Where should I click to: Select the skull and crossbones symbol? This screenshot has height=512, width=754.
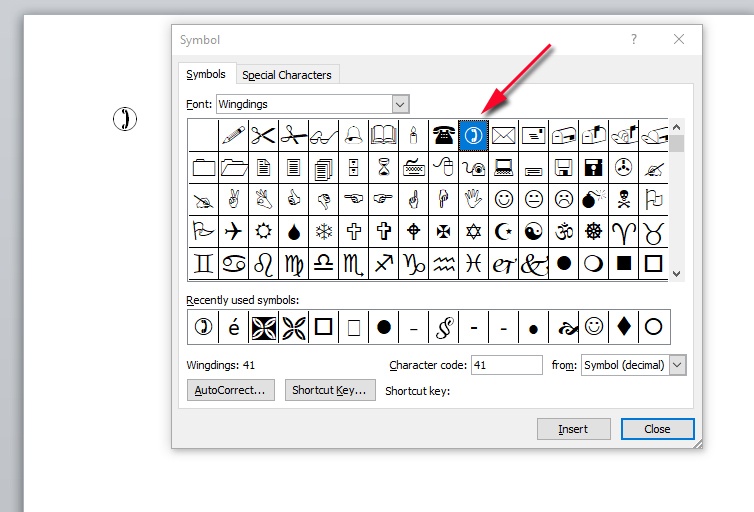click(624, 200)
